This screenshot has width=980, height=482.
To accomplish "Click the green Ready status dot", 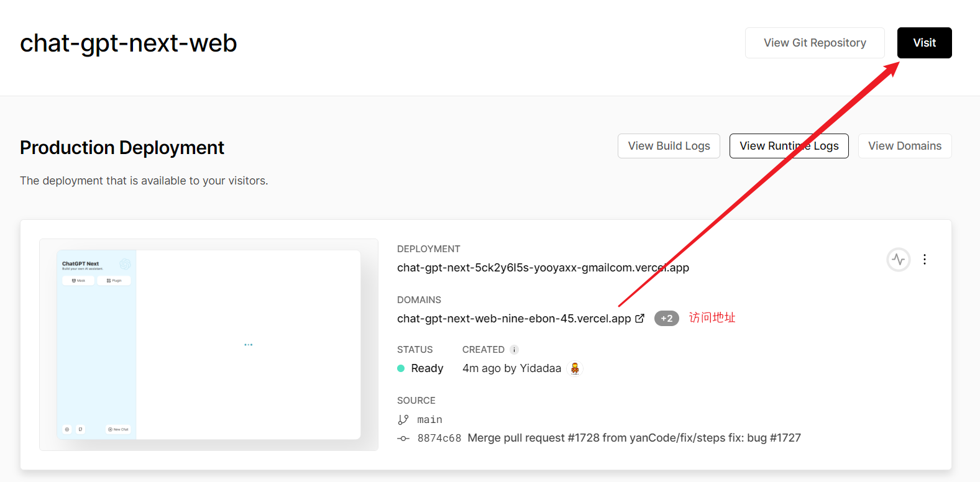I will (x=401, y=368).
